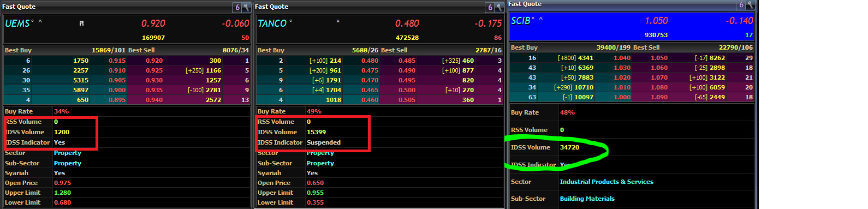Click SCIB Buy Rate value 48%
The width and height of the screenshot is (868, 209).
pos(567,112)
